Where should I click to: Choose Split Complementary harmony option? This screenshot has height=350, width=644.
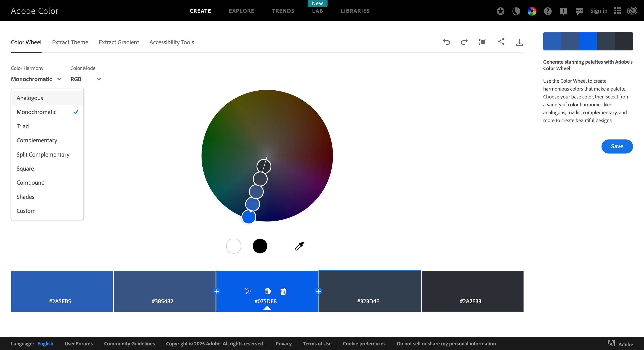pos(48,154)
